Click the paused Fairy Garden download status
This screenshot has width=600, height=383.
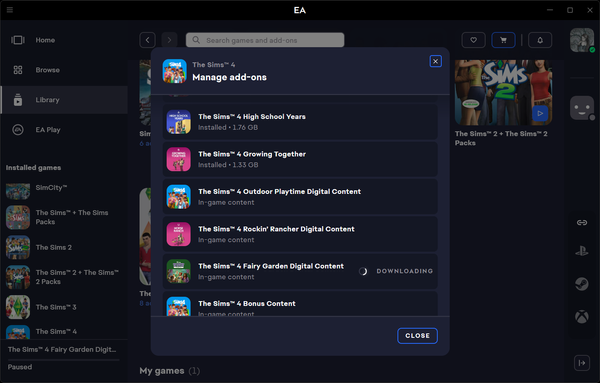tap(20, 367)
